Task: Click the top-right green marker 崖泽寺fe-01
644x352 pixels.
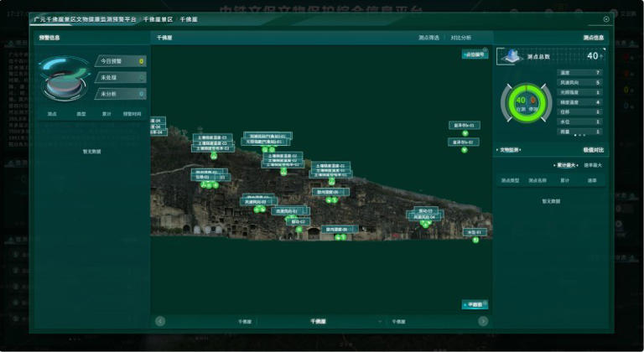Action: (465, 133)
